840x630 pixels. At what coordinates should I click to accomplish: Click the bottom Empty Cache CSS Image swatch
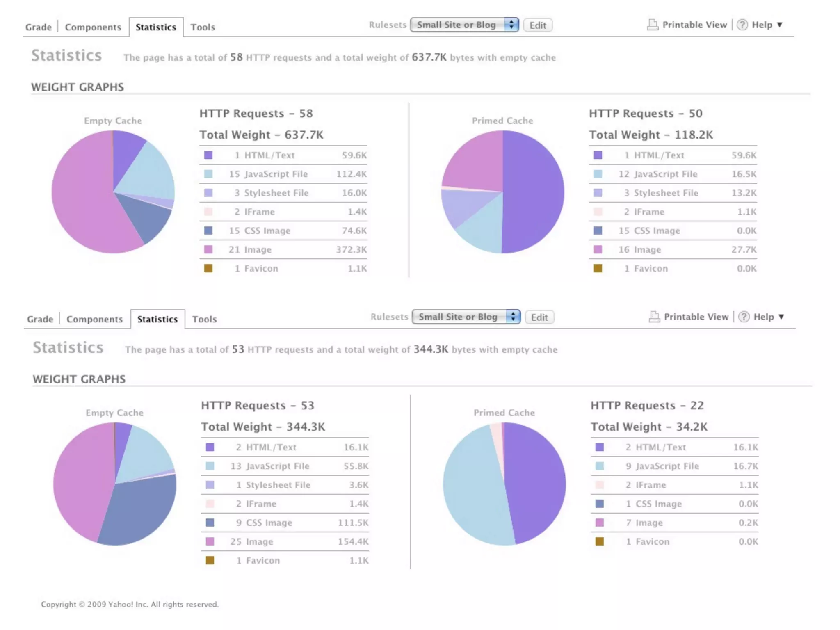[210, 523]
